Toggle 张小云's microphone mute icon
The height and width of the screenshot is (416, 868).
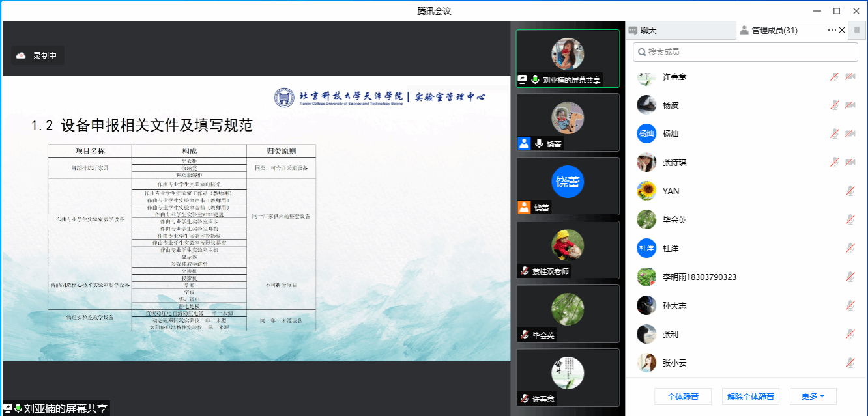coord(850,363)
